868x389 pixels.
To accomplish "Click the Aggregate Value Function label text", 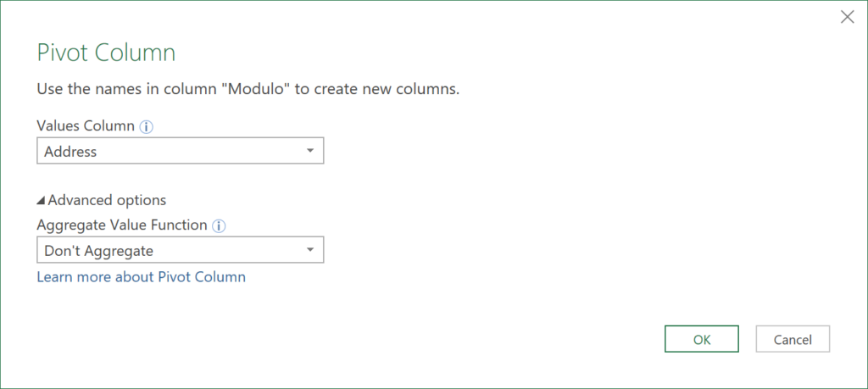I will (x=122, y=225).
